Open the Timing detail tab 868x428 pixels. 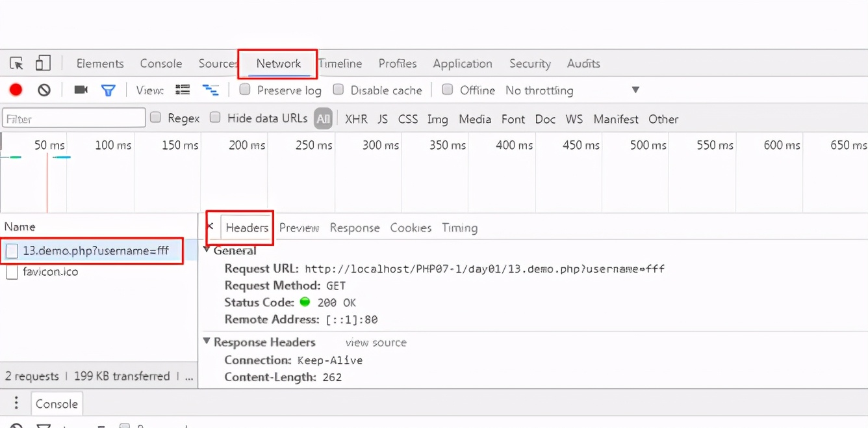click(x=459, y=228)
